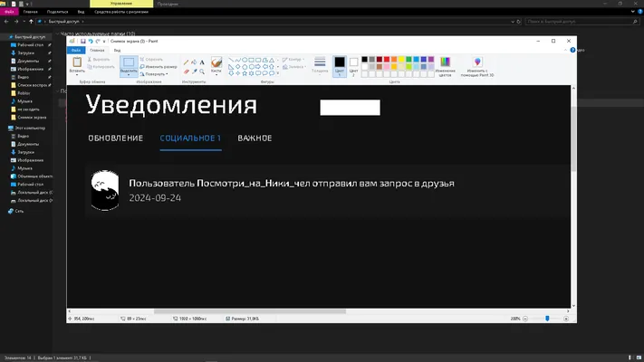The image size is (644, 362).
Task: Choose the straight Line shape
Action: click(x=231, y=60)
